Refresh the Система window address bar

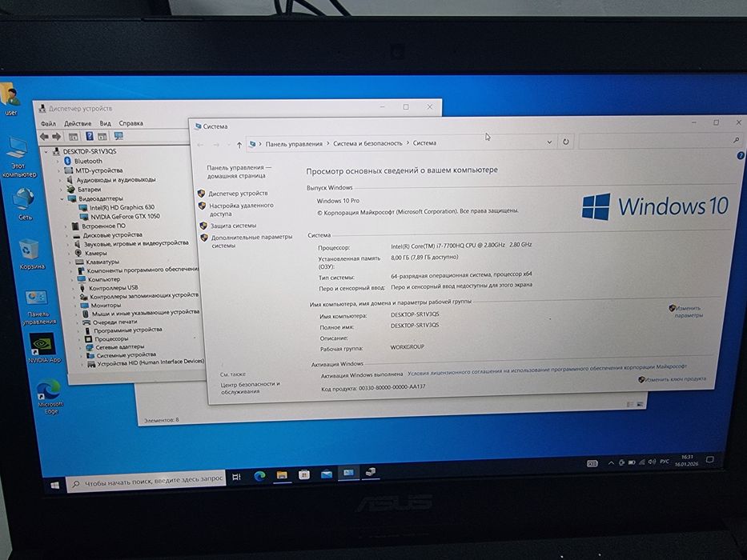point(565,142)
